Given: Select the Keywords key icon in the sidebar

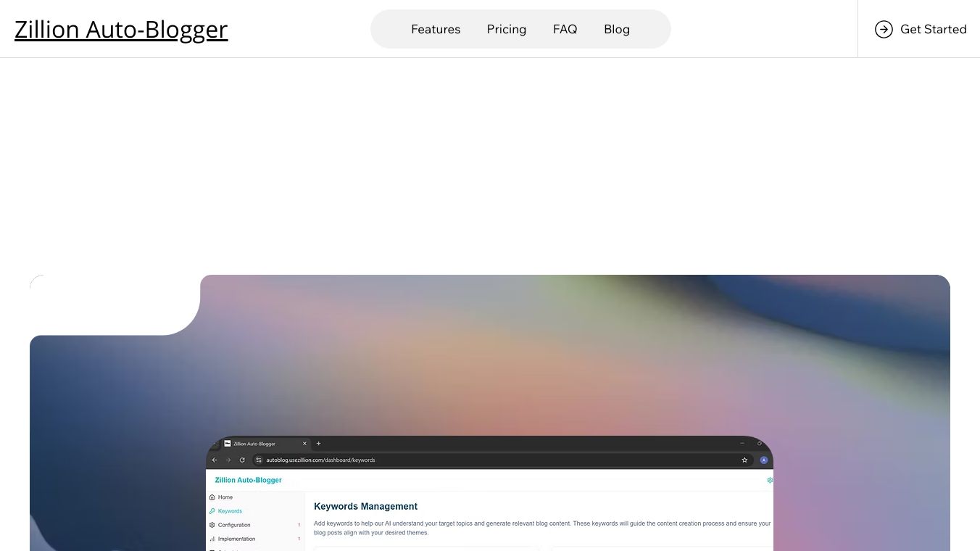Looking at the screenshot, I should 212,511.
